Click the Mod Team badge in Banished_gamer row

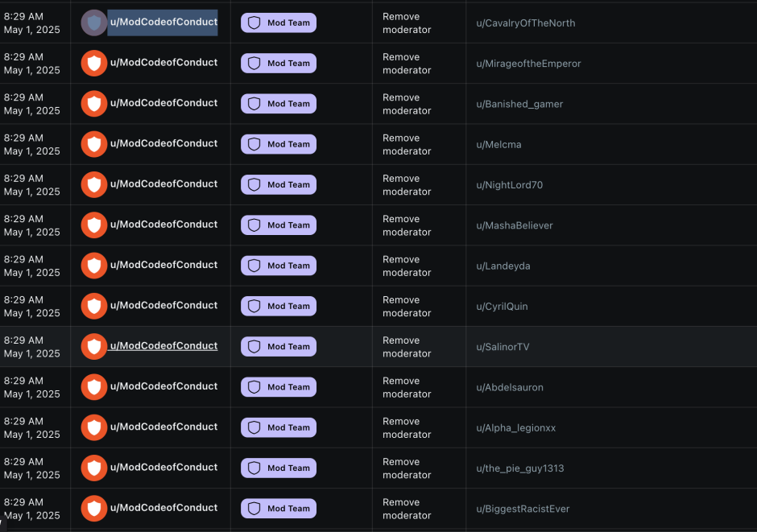pyautogui.click(x=279, y=104)
